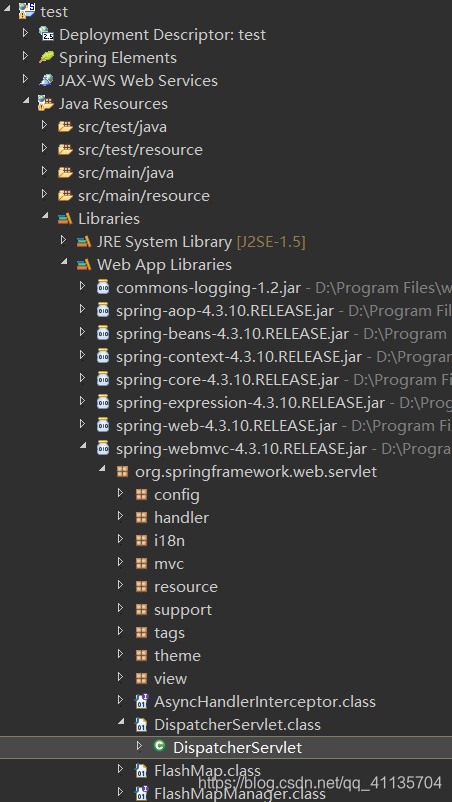Select the tags package
The width and height of the screenshot is (452, 802).
click(169, 633)
